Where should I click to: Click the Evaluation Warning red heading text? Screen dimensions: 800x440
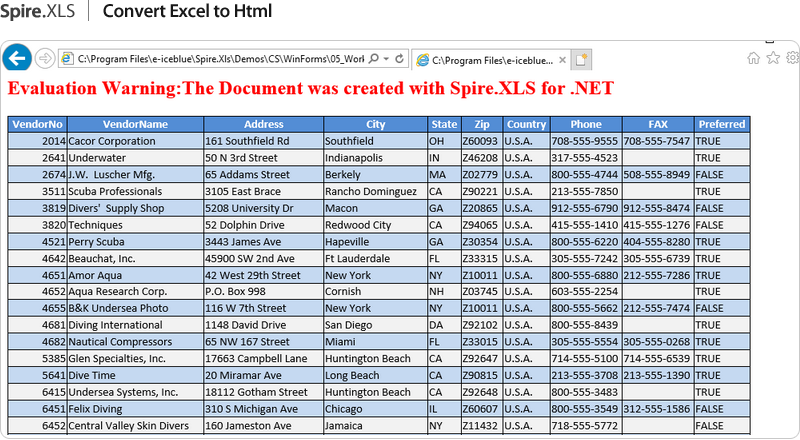pos(310,89)
